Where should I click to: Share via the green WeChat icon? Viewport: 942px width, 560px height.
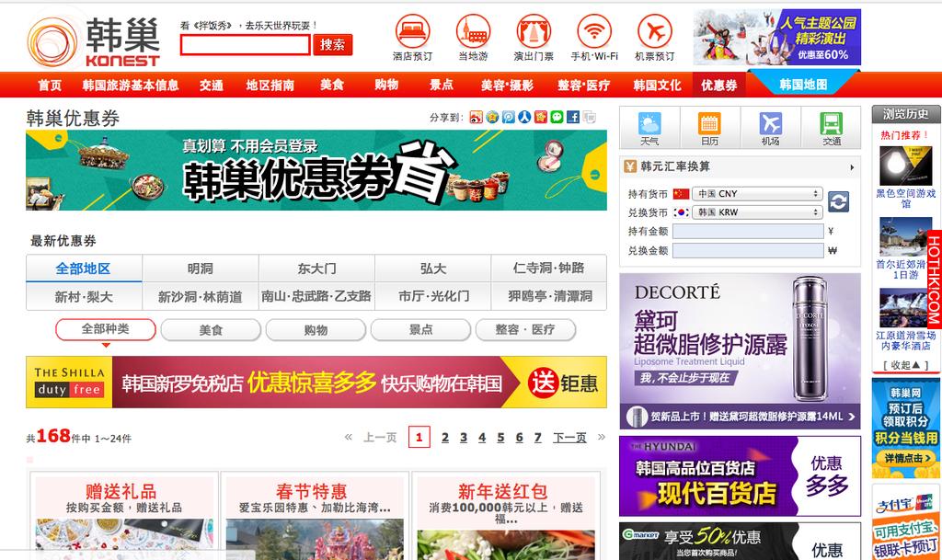pos(557,117)
